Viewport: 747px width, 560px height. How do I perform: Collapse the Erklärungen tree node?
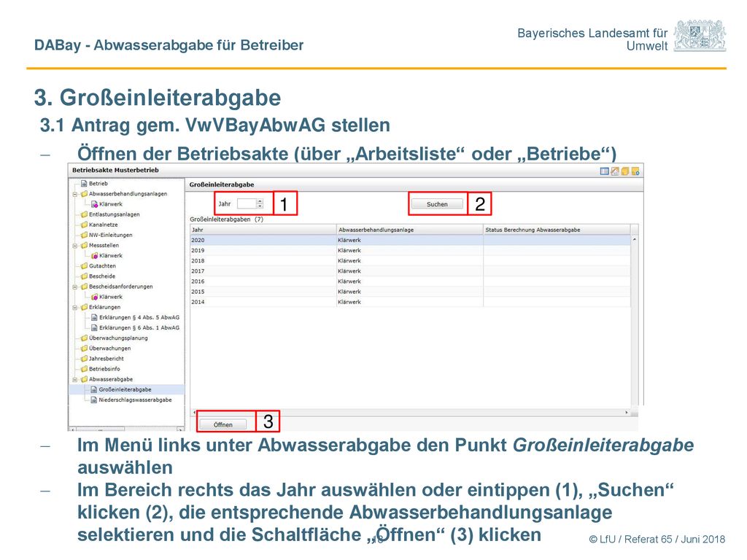point(75,308)
